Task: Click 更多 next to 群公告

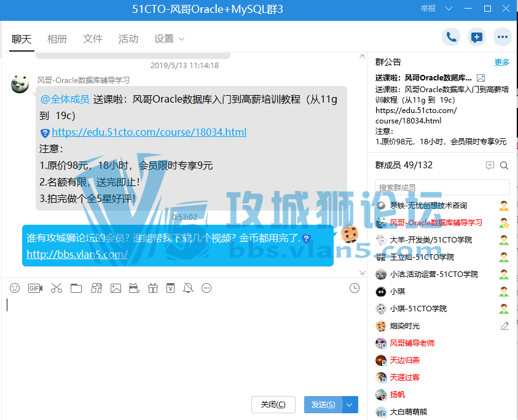Action: (x=502, y=62)
